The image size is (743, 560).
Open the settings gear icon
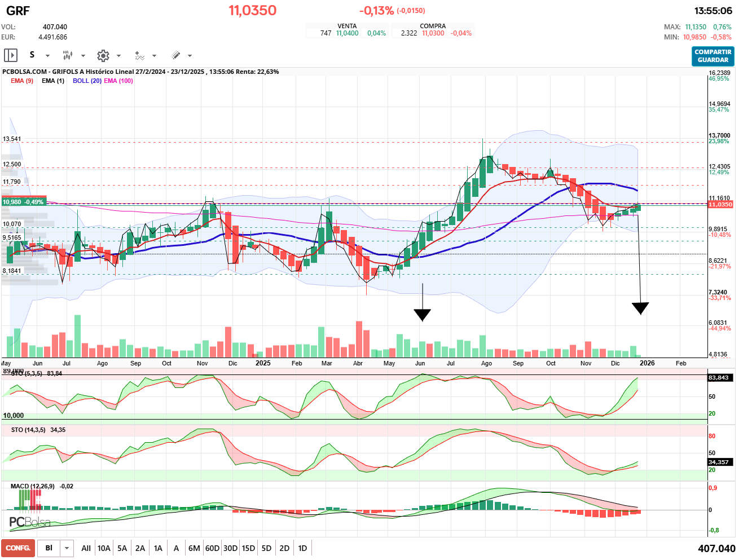click(x=103, y=55)
